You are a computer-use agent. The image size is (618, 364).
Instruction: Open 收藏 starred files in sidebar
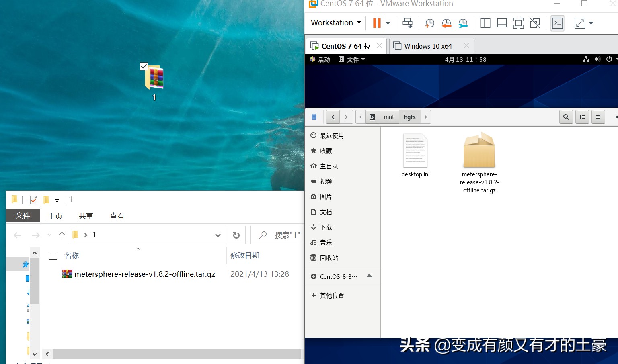click(x=343, y=151)
